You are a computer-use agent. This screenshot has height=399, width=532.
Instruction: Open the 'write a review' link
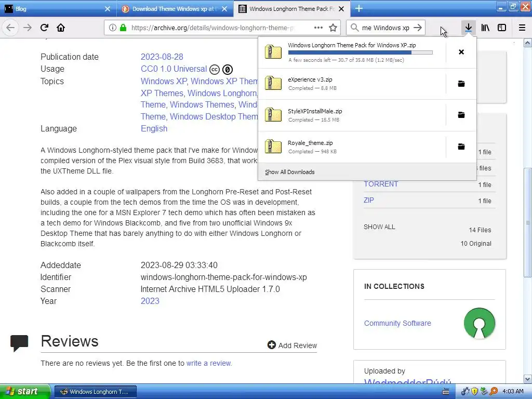tap(208, 363)
